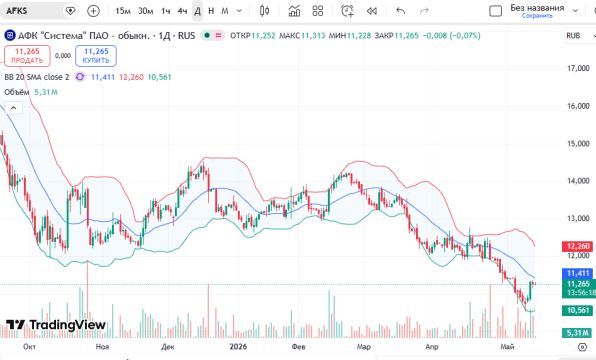Viewport: 596px width, 360px height.
Task: Undo the last action arrow
Action: click(401, 11)
